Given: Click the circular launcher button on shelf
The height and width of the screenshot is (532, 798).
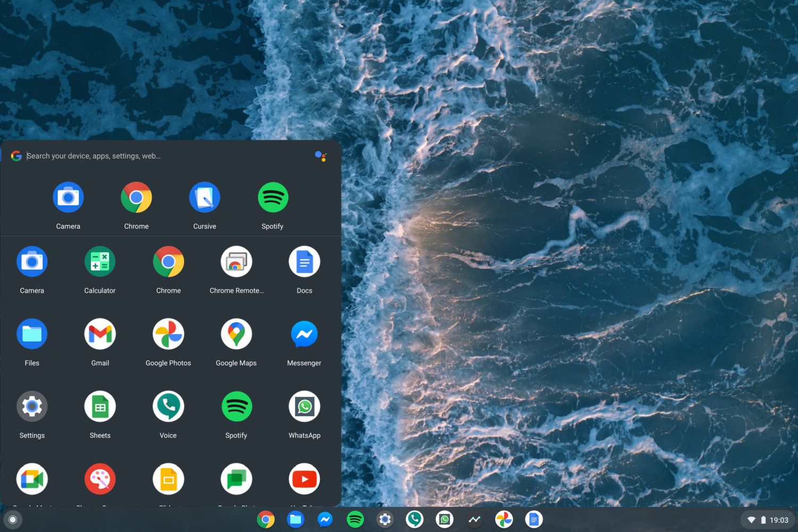Looking at the screenshot, I should (x=13, y=520).
